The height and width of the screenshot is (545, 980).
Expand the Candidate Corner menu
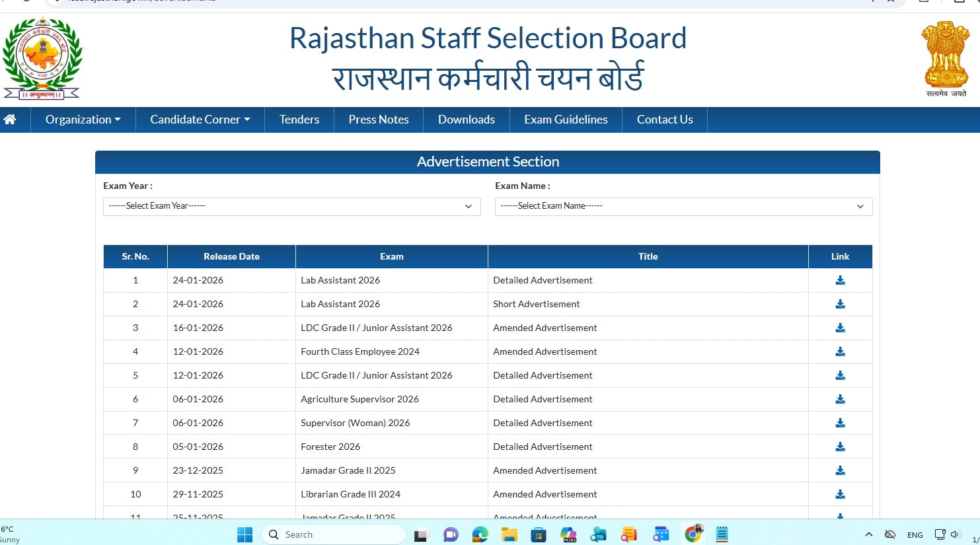coord(200,120)
